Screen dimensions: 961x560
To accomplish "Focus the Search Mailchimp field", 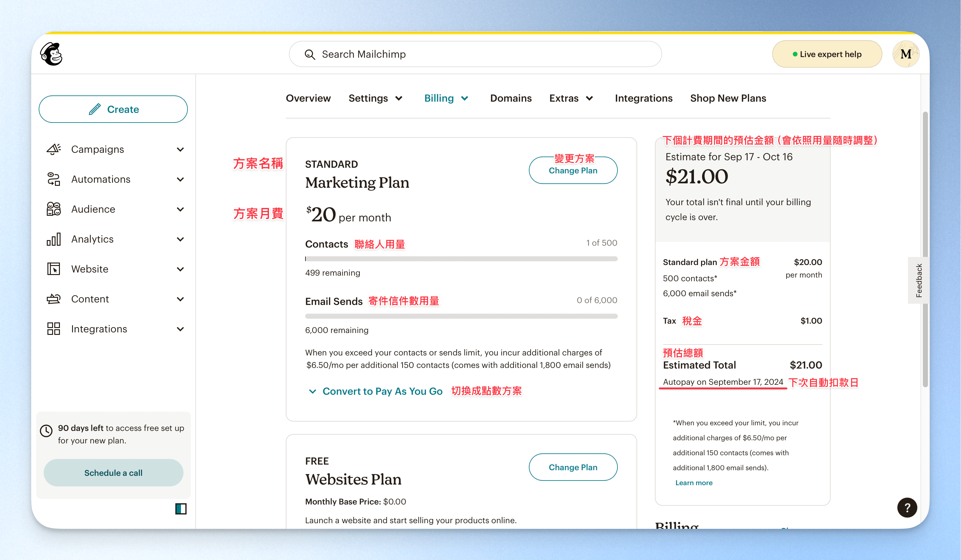I will 475,54.
